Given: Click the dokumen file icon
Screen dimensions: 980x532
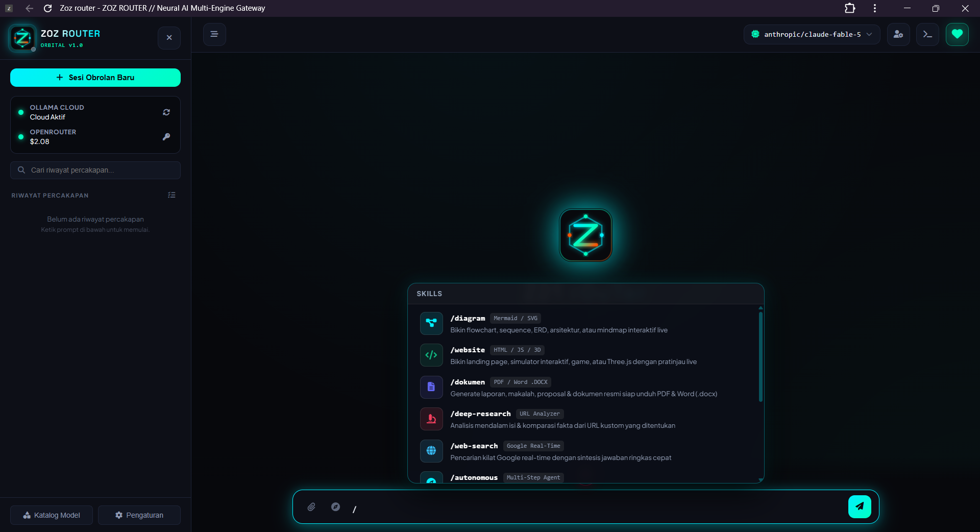Looking at the screenshot, I should (431, 387).
